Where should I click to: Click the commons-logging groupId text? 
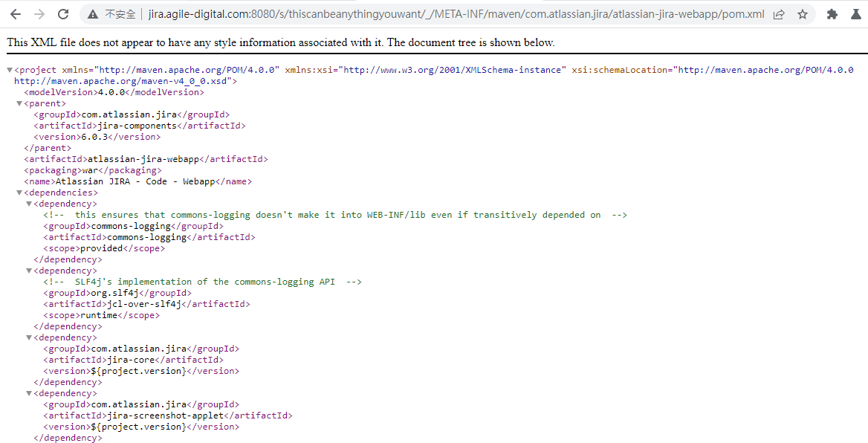pyautogui.click(x=132, y=226)
